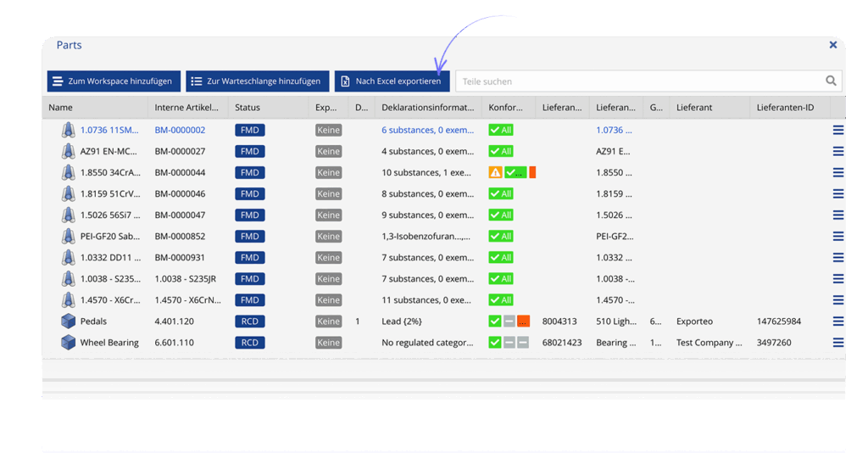Click Excel file icon on export button
The width and height of the screenshot is (868, 464).
[345, 81]
